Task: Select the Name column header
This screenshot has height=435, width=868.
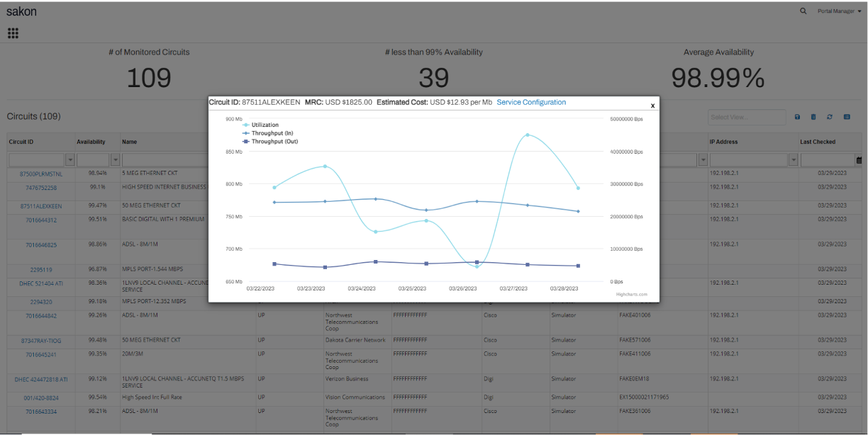Action: click(130, 142)
